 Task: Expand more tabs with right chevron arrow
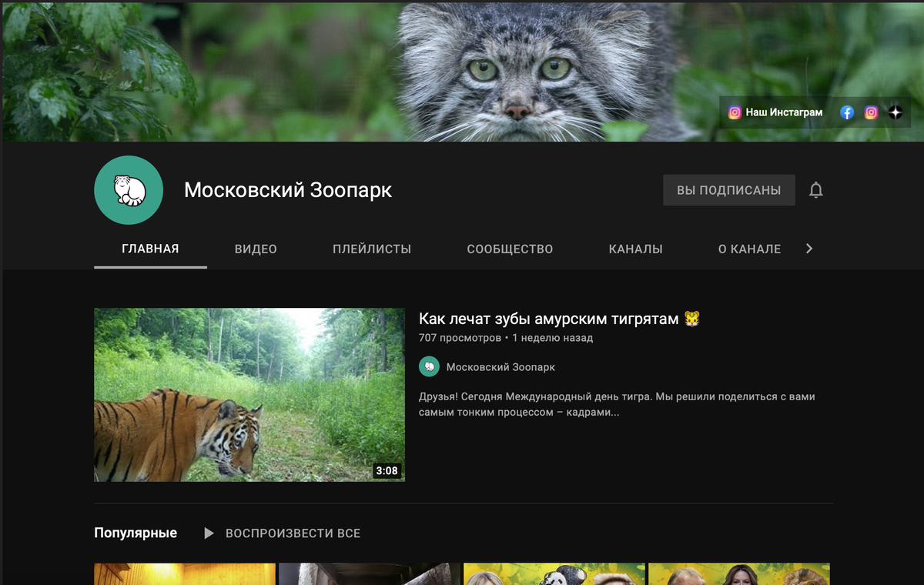[x=808, y=249]
